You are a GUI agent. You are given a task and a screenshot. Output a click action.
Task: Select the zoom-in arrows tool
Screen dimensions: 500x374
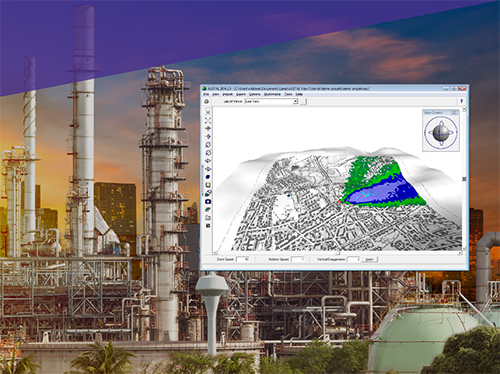point(208,112)
